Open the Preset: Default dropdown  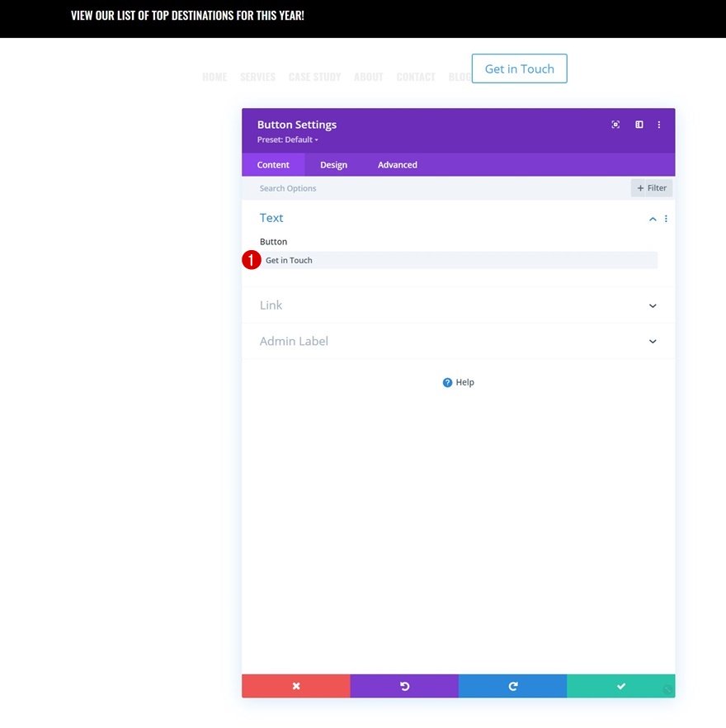287,139
